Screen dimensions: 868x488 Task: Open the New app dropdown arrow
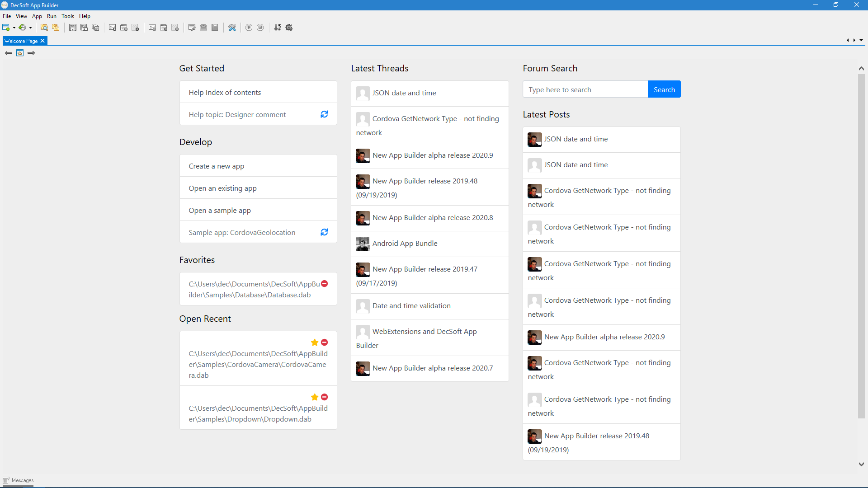[14, 28]
